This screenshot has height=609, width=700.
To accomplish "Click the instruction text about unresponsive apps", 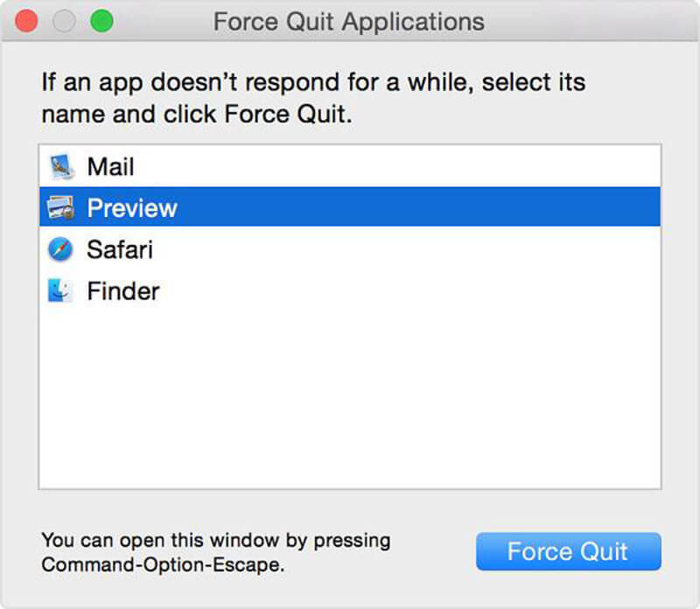I will pyautogui.click(x=313, y=98).
